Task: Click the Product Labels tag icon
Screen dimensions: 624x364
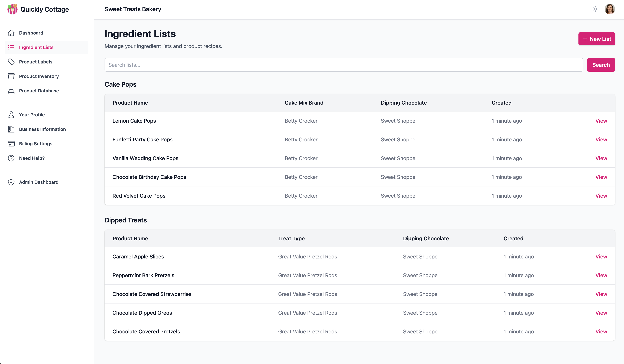Action: pos(11,62)
